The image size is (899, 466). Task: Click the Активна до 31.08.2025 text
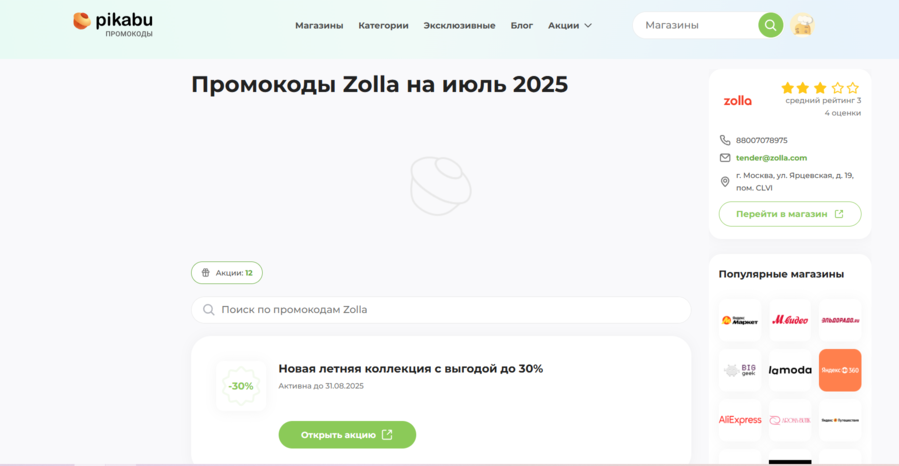321,386
